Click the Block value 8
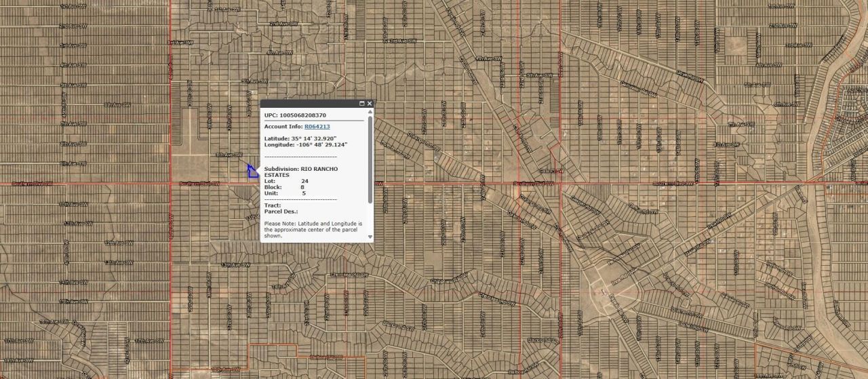This screenshot has width=868, height=379. coord(303,187)
